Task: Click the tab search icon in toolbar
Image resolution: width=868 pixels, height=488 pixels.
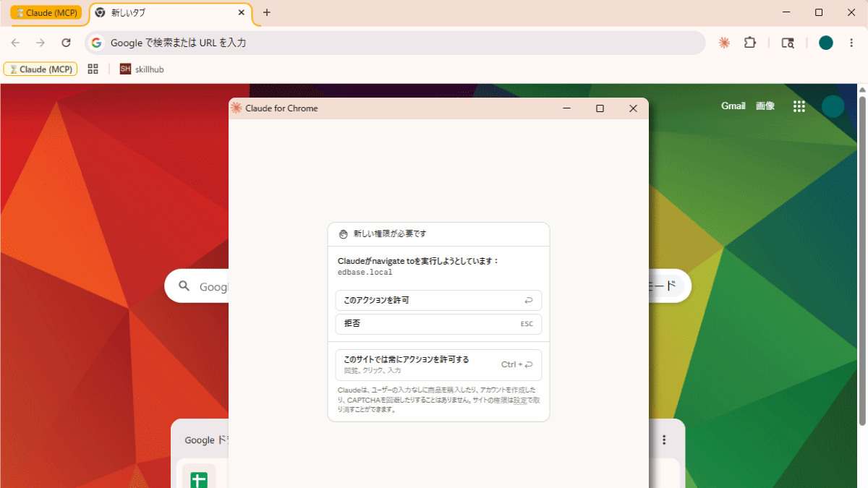Action: (788, 43)
